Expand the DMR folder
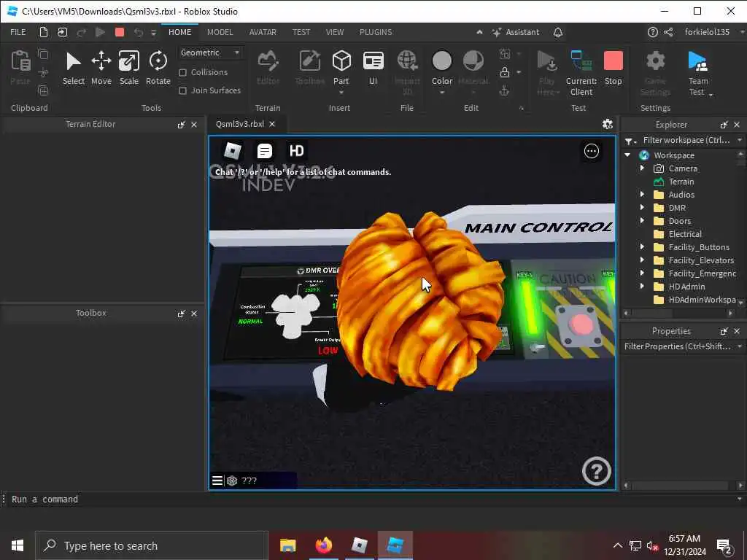This screenshot has width=747, height=560. coord(642,208)
